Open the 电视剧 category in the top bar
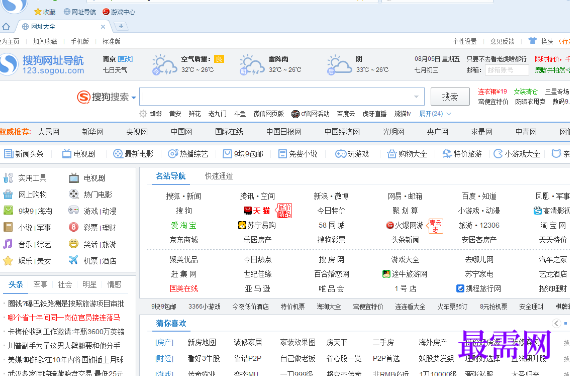Screen dimensions: 570x376 click(79, 154)
